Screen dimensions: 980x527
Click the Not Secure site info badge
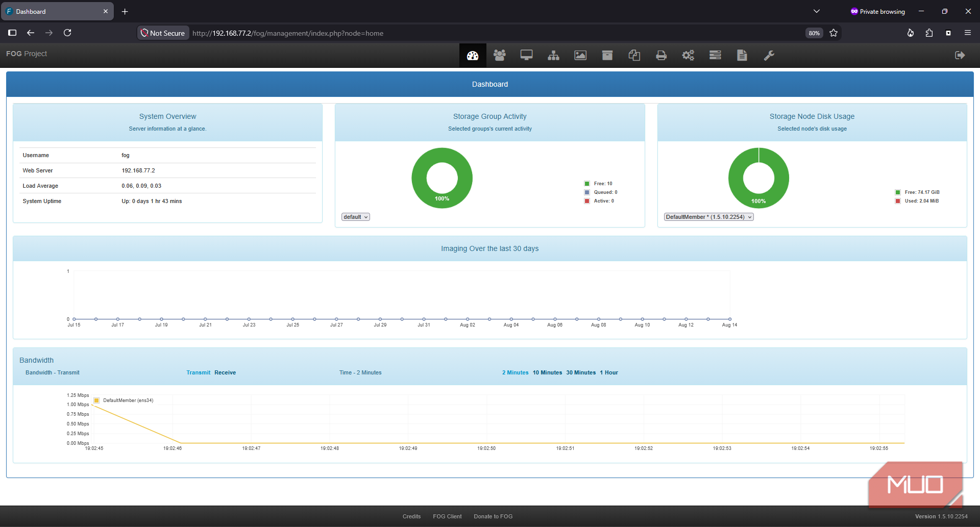coord(163,33)
